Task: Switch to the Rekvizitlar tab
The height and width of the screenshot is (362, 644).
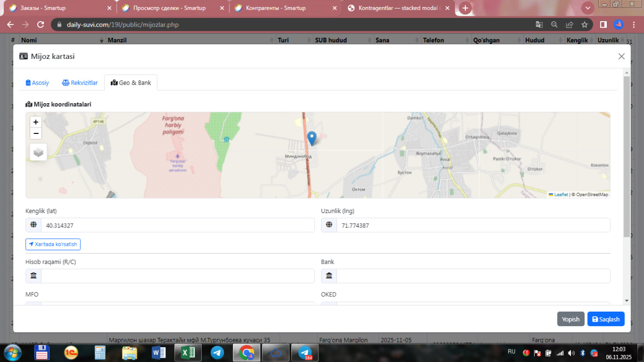Action: click(x=80, y=83)
